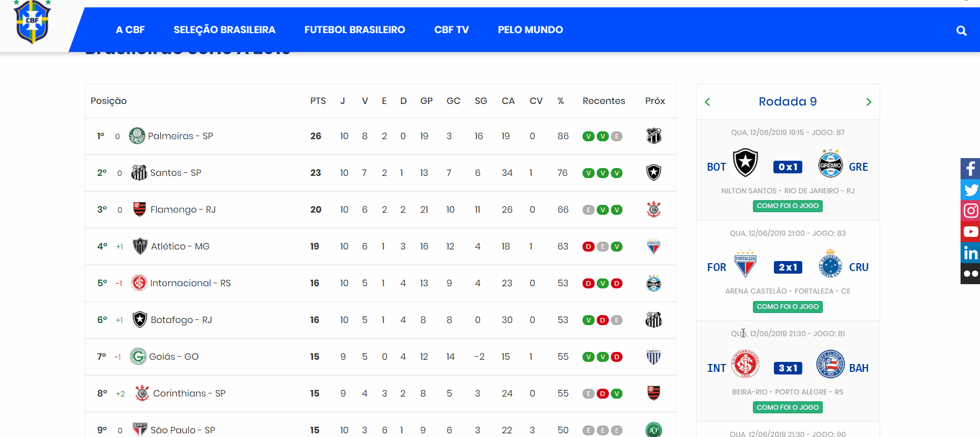This screenshot has height=437, width=980.
Task: Open the Flamengo - RJ team row
Action: click(x=183, y=210)
